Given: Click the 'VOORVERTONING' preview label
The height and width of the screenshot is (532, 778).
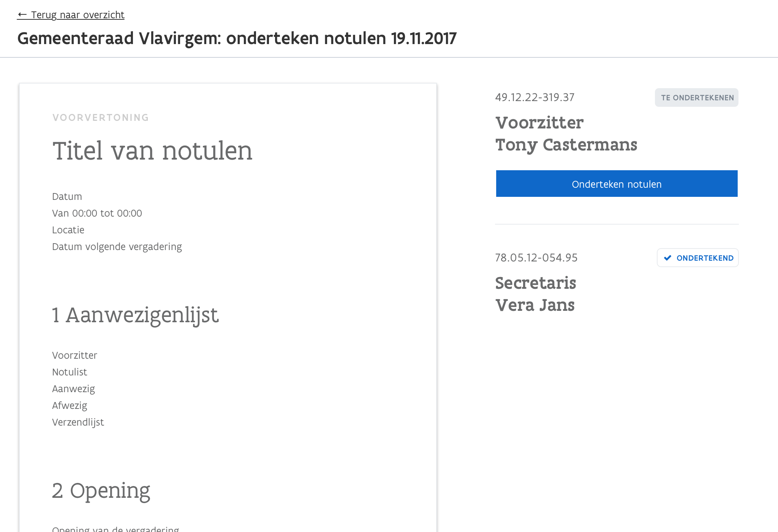Looking at the screenshot, I should pos(101,118).
